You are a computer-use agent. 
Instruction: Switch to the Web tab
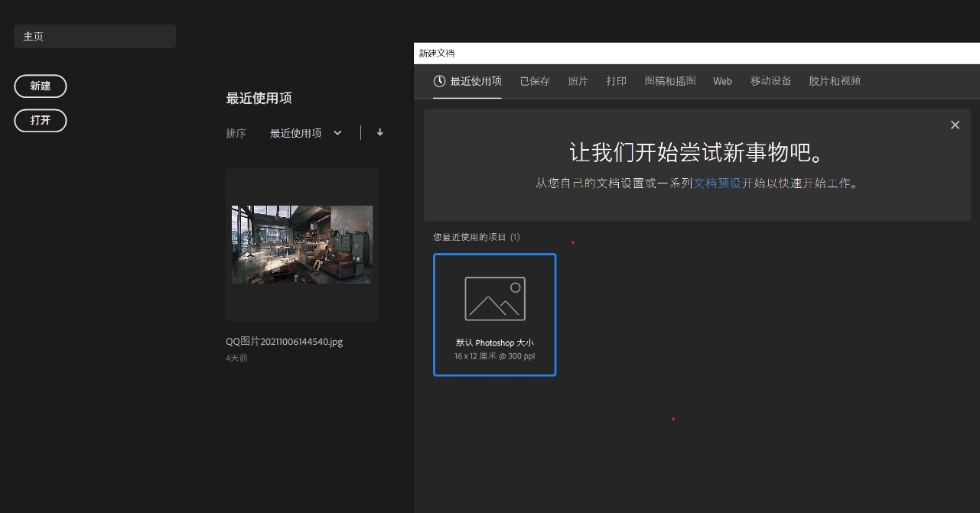click(x=723, y=81)
